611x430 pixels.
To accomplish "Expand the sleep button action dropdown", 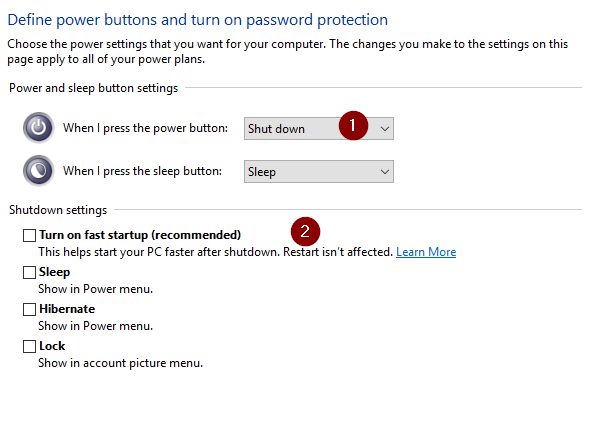I will 318,171.
